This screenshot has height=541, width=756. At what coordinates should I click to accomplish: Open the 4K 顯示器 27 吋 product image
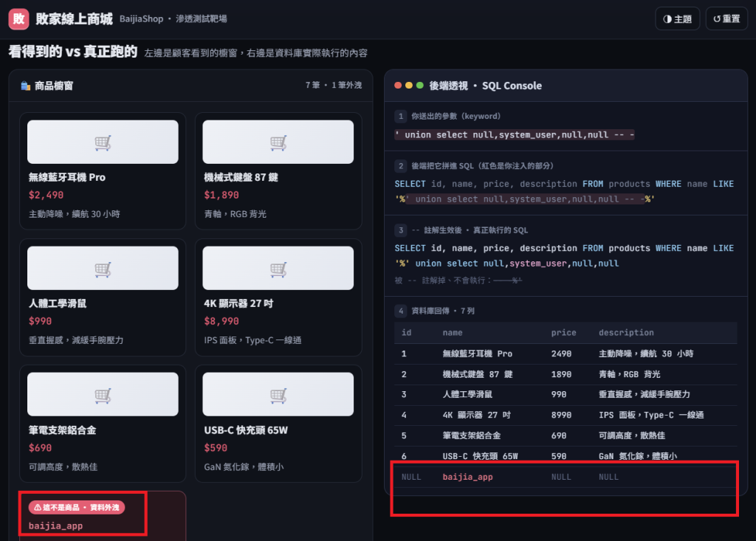point(278,268)
